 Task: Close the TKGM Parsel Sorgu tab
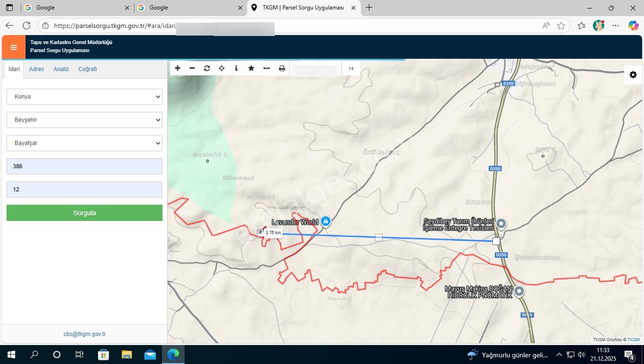(x=353, y=8)
